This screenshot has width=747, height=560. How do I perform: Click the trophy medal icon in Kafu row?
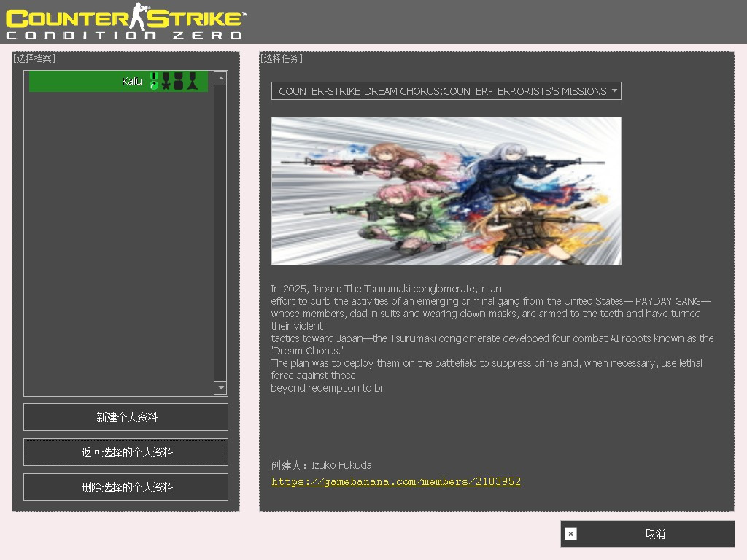pyautogui.click(x=192, y=81)
